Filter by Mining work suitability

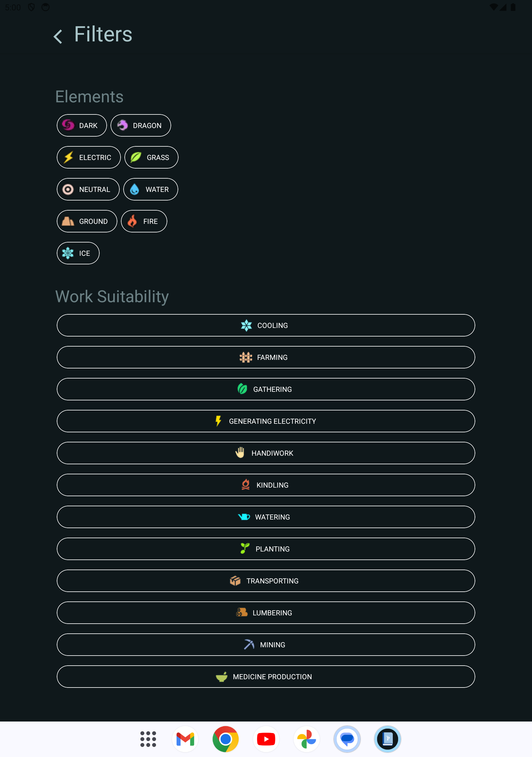[266, 645]
